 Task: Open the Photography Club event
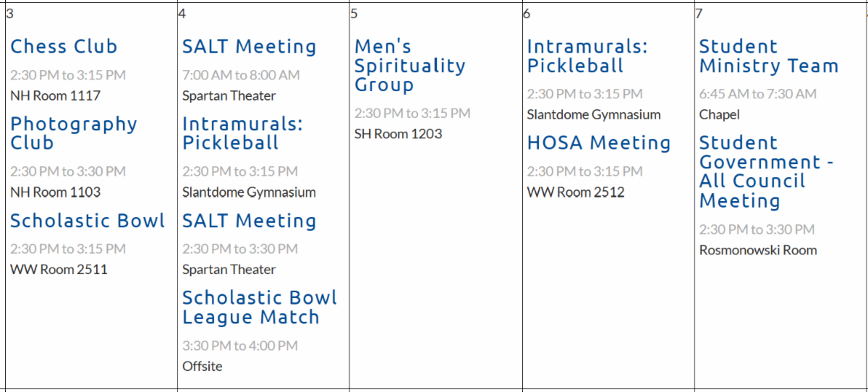click(73, 133)
